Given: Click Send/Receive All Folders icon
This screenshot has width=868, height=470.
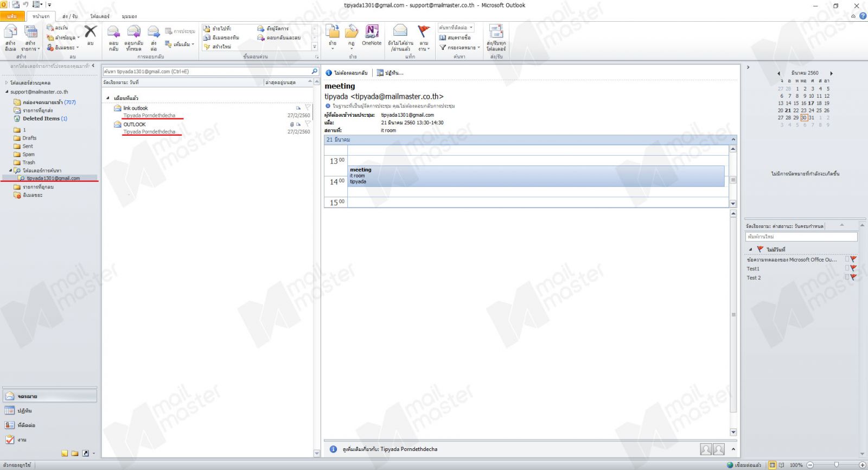Looking at the screenshot, I should pyautogui.click(x=496, y=31).
